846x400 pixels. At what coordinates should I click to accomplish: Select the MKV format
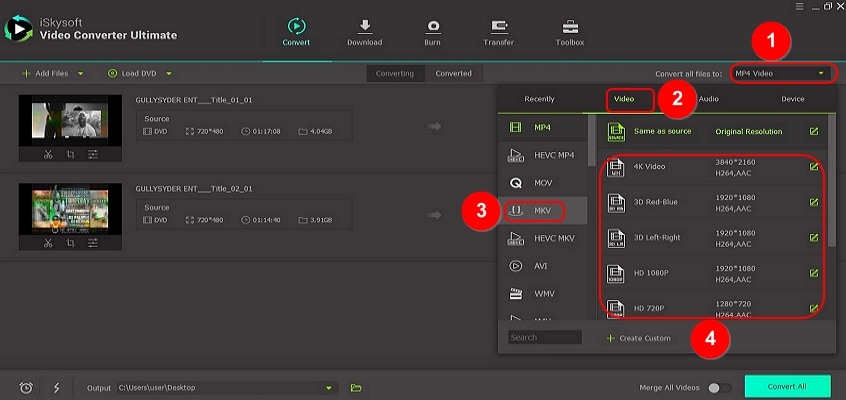coord(542,211)
